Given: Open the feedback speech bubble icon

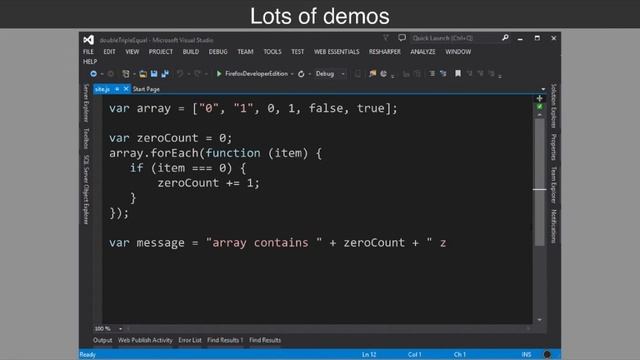Looking at the screenshot, I should click(402, 38).
